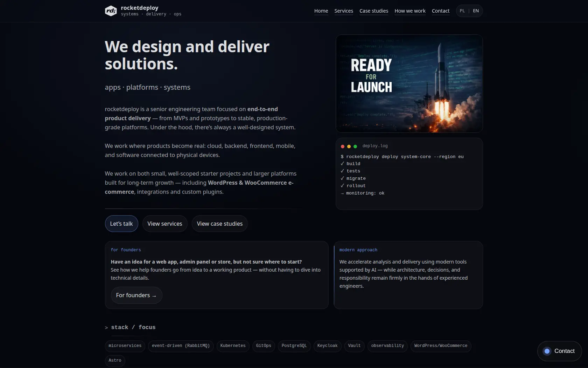Click the PostgreSQL stack tag
The height and width of the screenshot is (368, 588).
294,346
